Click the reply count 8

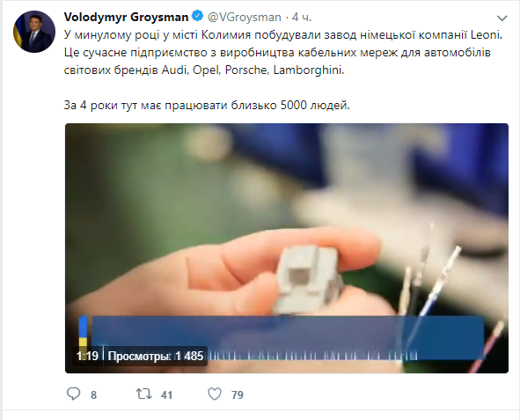(x=93, y=394)
